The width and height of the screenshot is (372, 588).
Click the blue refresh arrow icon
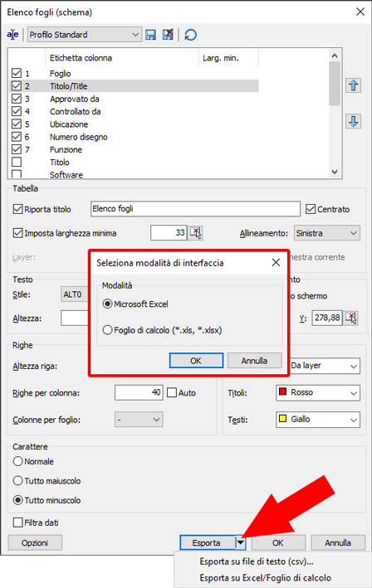click(191, 35)
